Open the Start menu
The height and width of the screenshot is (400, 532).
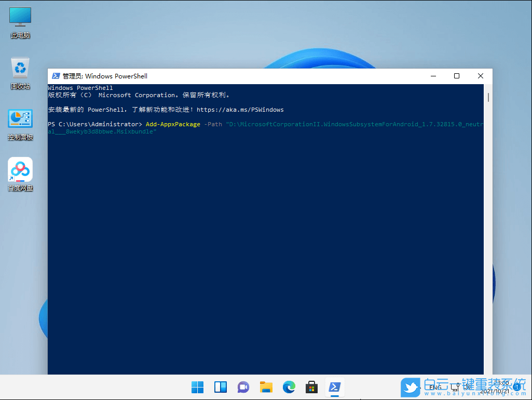point(197,387)
